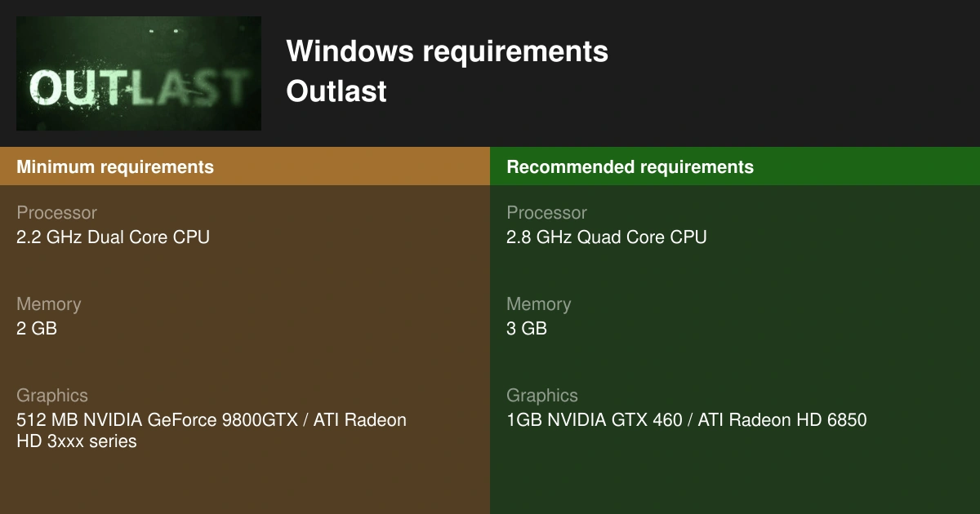Click the minimum Graphics label
This screenshot has height=514, width=980.
(51, 396)
